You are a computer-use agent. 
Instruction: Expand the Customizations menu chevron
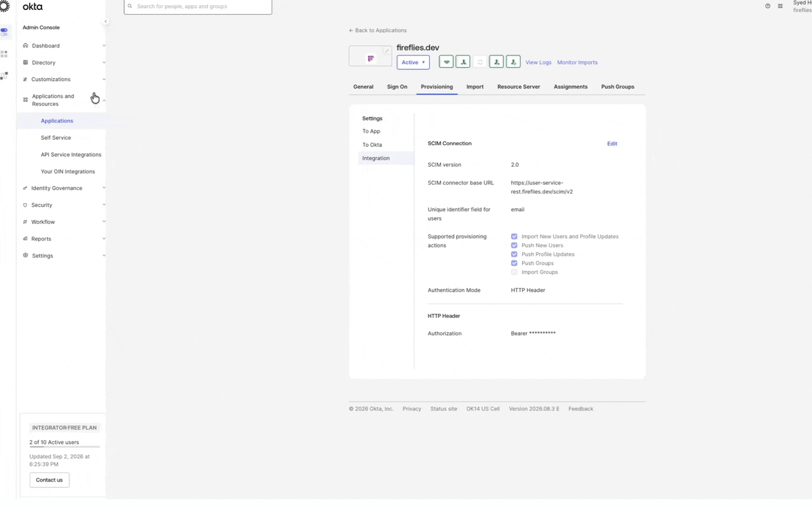click(104, 79)
